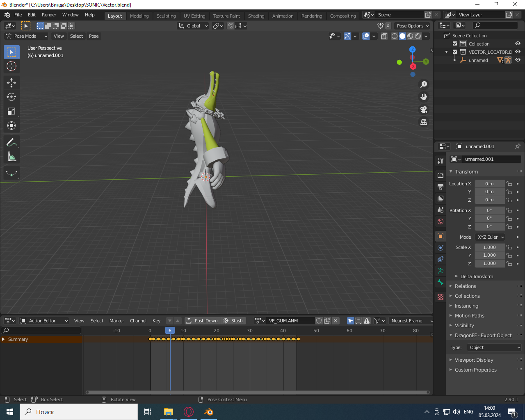Click the Scale Z value field

pos(490,263)
